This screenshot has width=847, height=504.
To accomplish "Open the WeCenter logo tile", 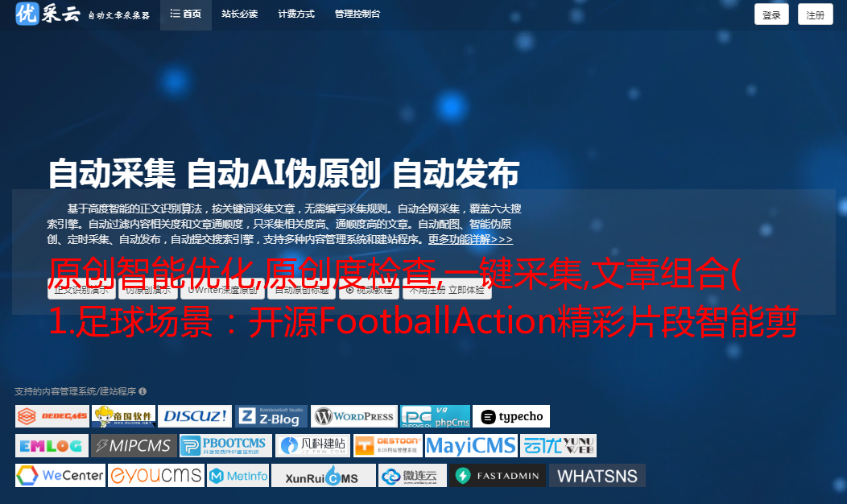I will pos(60,475).
